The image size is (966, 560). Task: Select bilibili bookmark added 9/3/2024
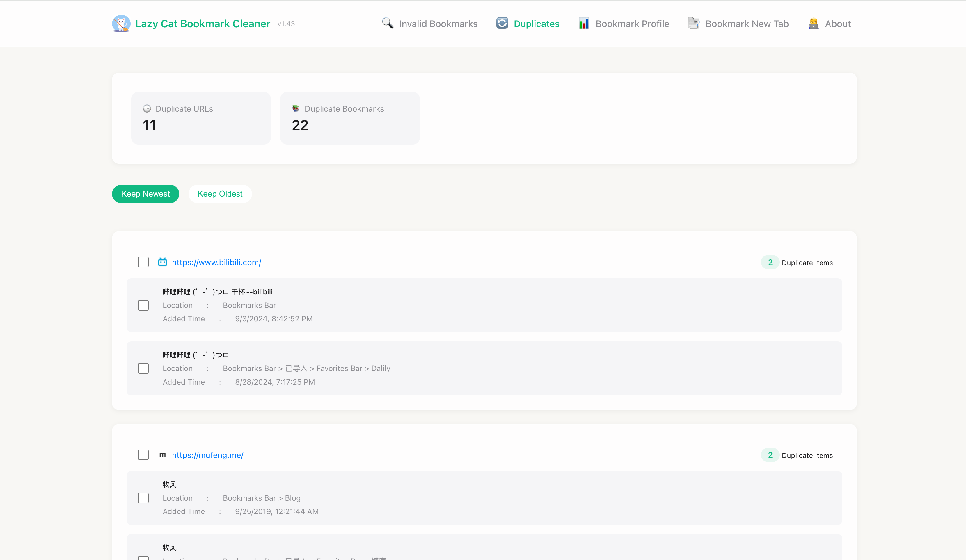pos(143,305)
